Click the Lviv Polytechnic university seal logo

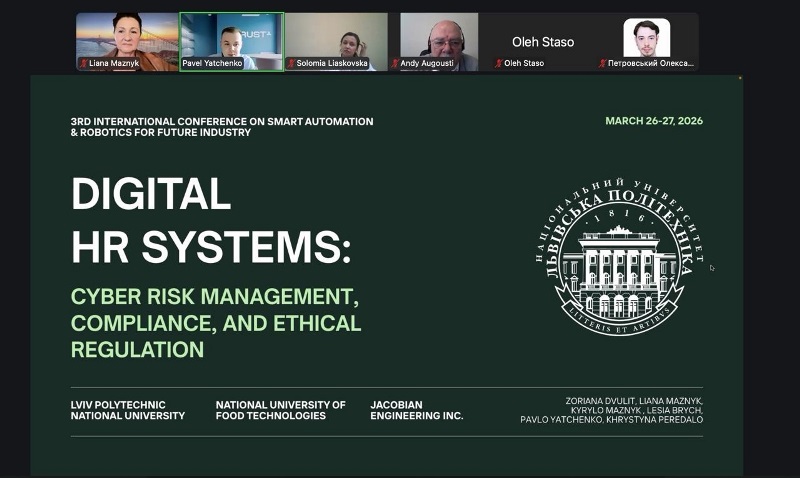[620, 256]
